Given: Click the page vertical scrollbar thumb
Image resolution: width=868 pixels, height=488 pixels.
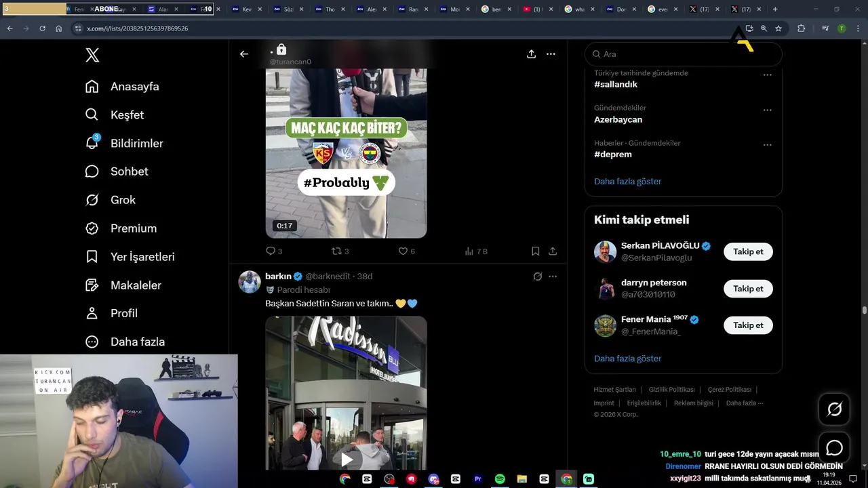Looking at the screenshot, I should [x=864, y=310].
